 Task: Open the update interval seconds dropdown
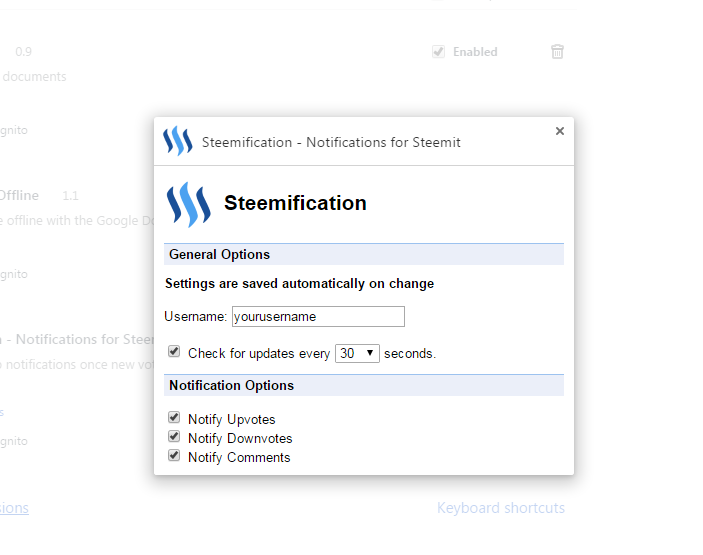(x=357, y=353)
